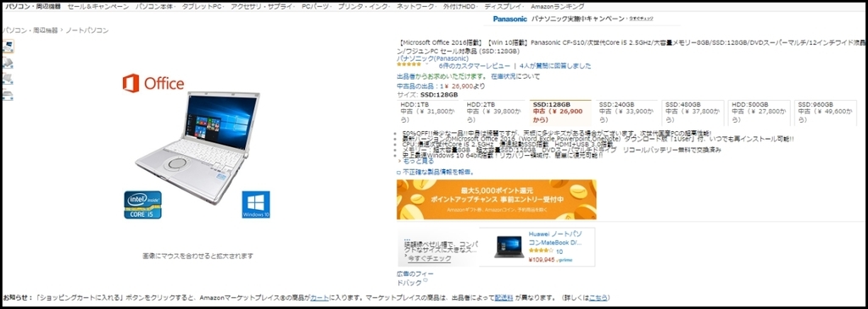The width and height of the screenshot is (868, 309).
Task: Open the PCパーツ navigation dropdown
Action: (317, 7)
